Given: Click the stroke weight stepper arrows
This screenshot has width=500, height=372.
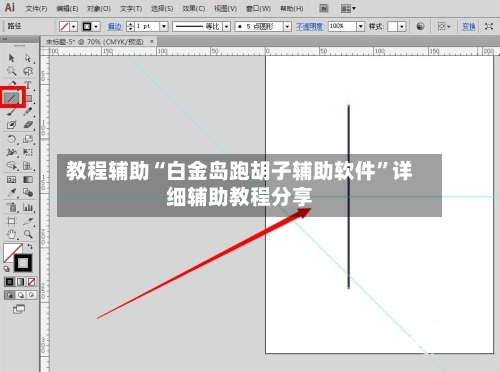Looking at the screenshot, I should (130, 26).
